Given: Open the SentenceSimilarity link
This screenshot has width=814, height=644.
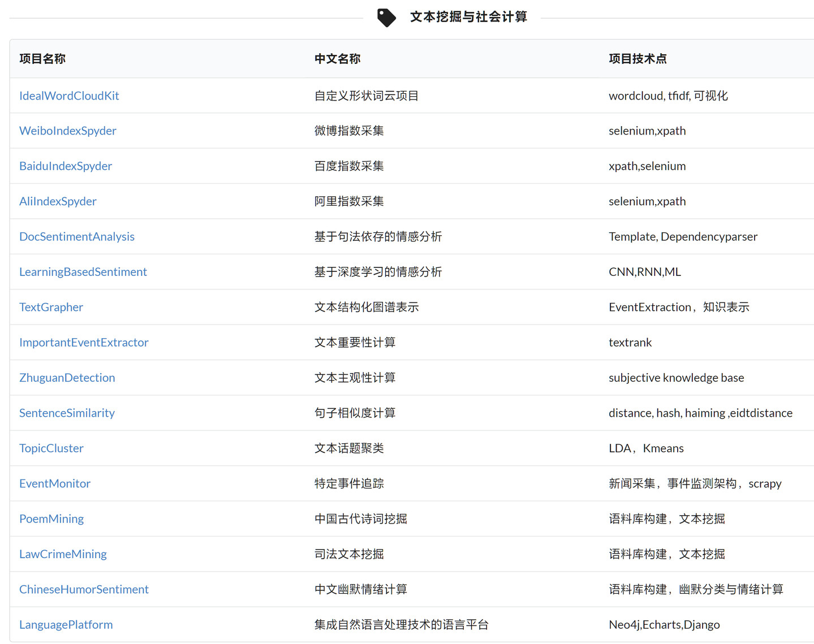Looking at the screenshot, I should pyautogui.click(x=67, y=413).
